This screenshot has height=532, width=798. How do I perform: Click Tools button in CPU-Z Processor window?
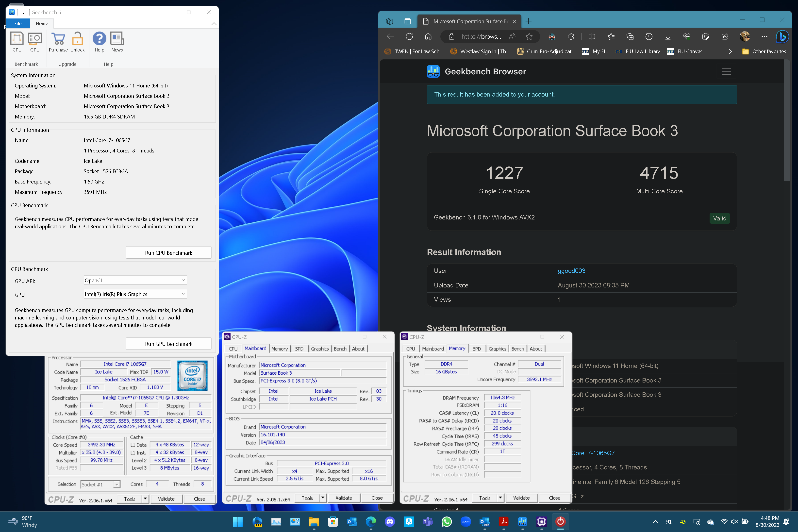click(x=130, y=499)
